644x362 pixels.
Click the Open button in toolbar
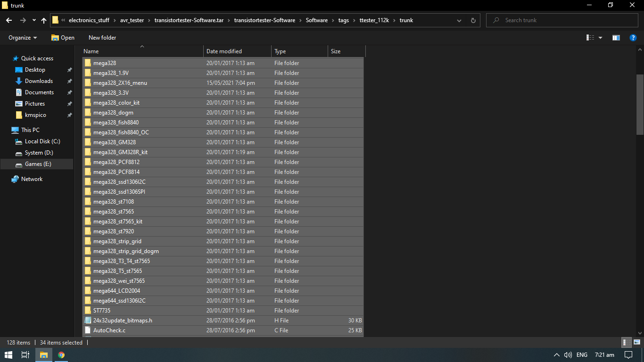63,38
